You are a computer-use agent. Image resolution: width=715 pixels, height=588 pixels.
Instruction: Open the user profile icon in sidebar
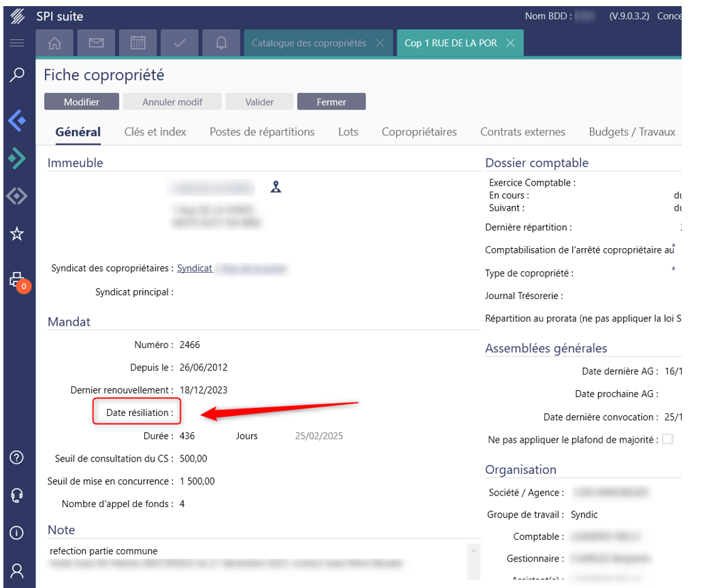point(17,570)
